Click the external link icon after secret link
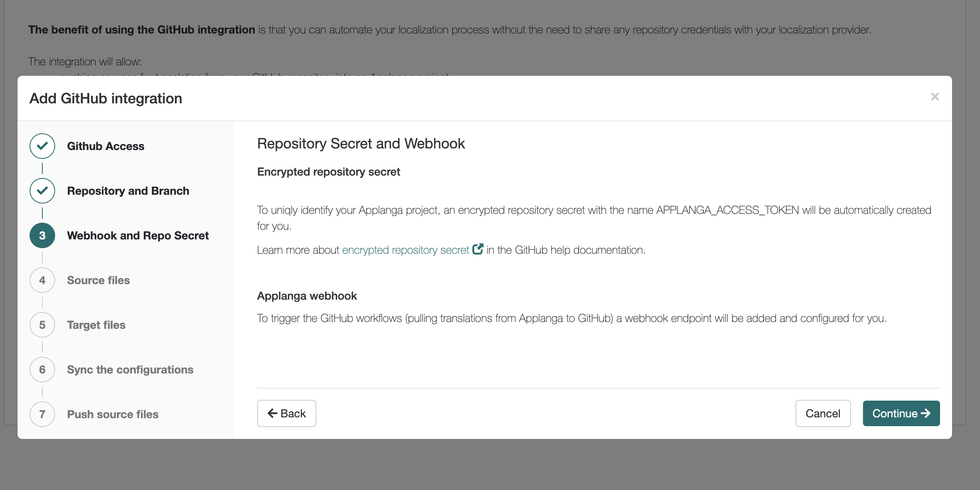 click(x=478, y=249)
